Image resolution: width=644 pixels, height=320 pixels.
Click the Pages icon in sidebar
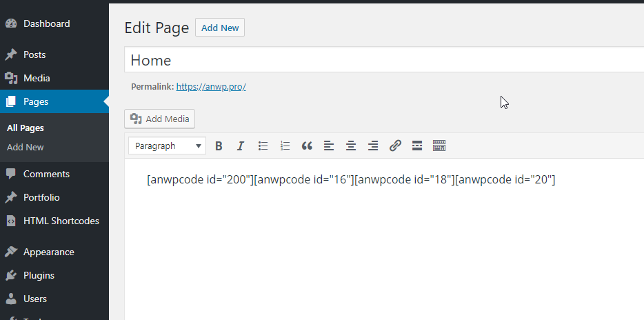(x=11, y=101)
